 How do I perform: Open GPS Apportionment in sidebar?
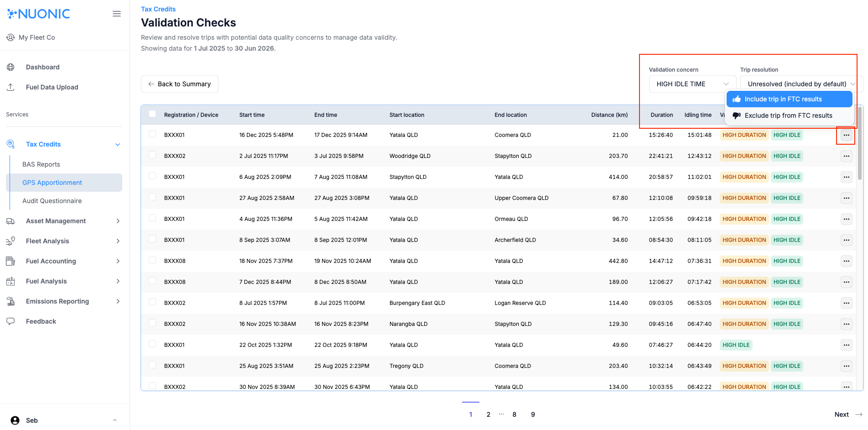(64, 183)
